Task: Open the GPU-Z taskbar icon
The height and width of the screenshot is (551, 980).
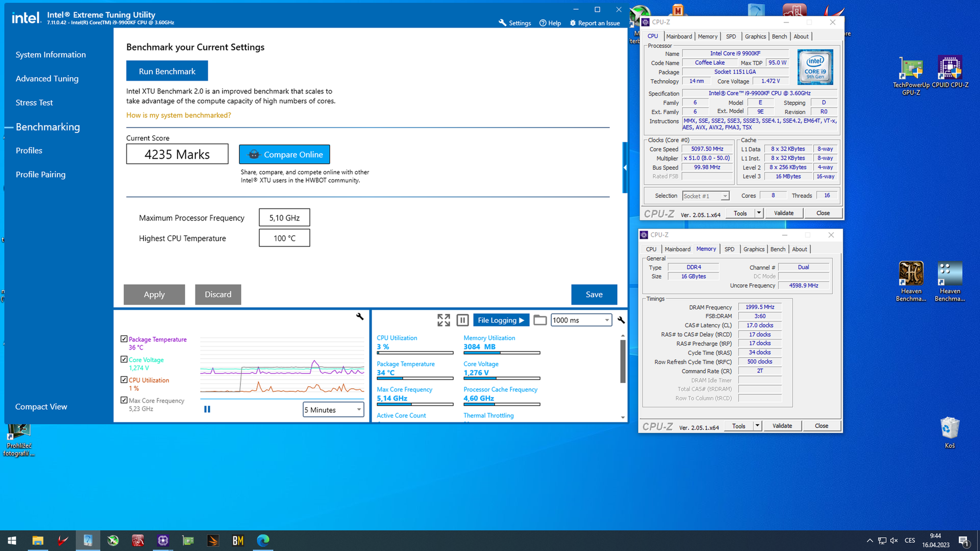Action: click(x=188, y=540)
